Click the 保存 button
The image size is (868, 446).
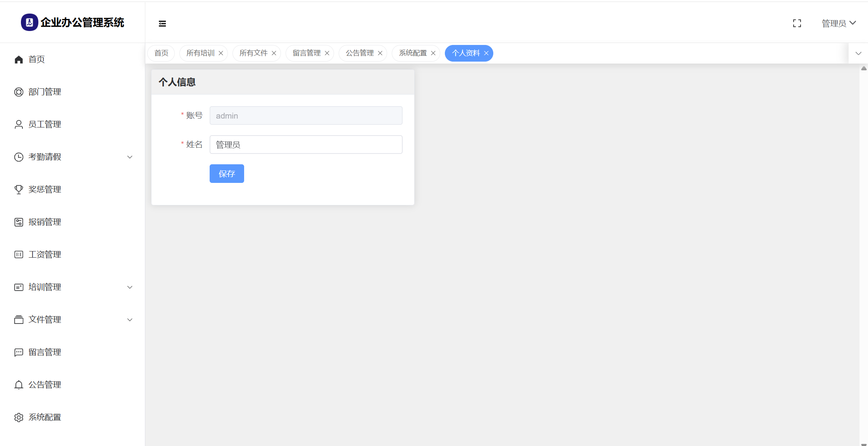(x=227, y=174)
